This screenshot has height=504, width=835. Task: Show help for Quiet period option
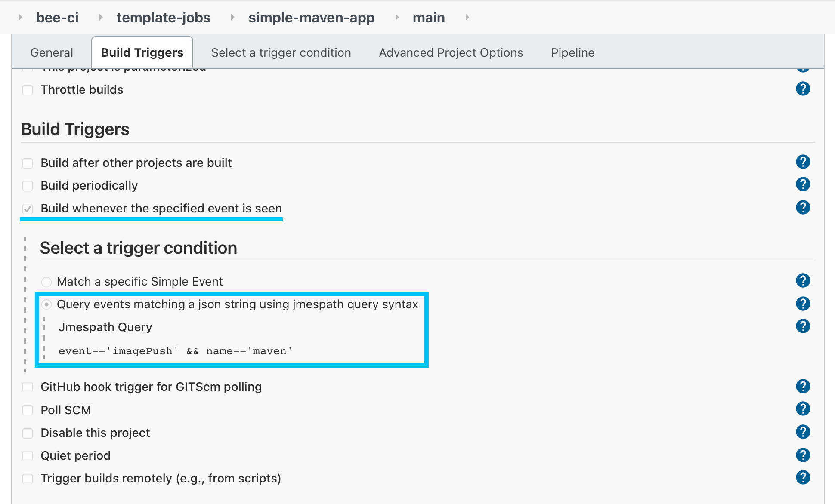click(803, 455)
